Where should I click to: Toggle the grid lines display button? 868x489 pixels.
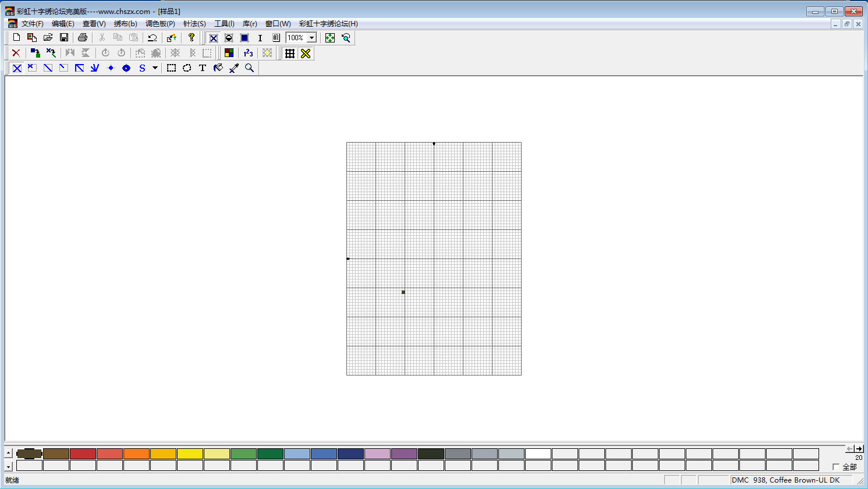pos(289,53)
